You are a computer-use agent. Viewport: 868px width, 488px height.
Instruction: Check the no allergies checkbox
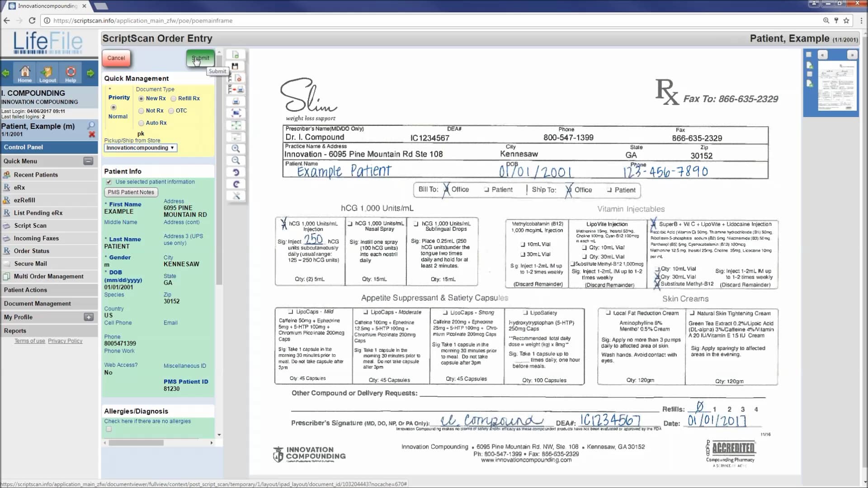[108, 428]
